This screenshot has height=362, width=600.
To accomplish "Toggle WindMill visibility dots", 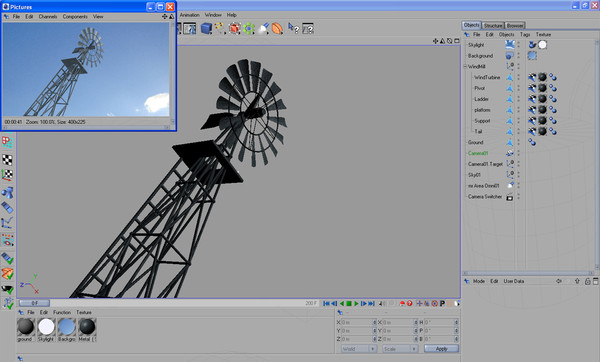I will pos(519,67).
